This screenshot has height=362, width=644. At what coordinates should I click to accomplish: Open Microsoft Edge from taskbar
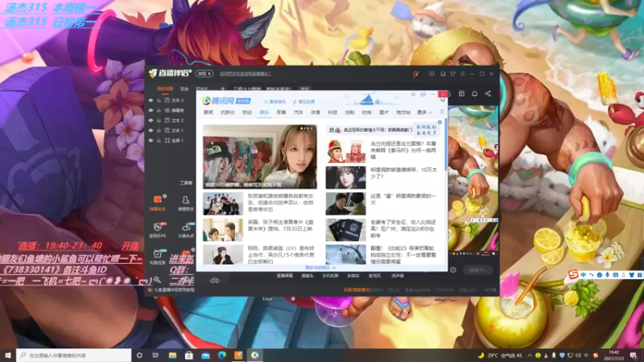pyautogui.click(x=222, y=355)
